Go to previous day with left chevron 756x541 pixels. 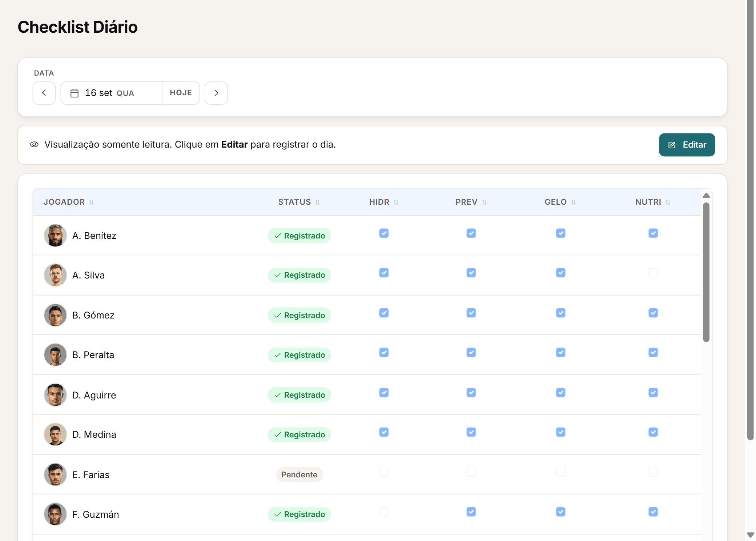tap(44, 93)
